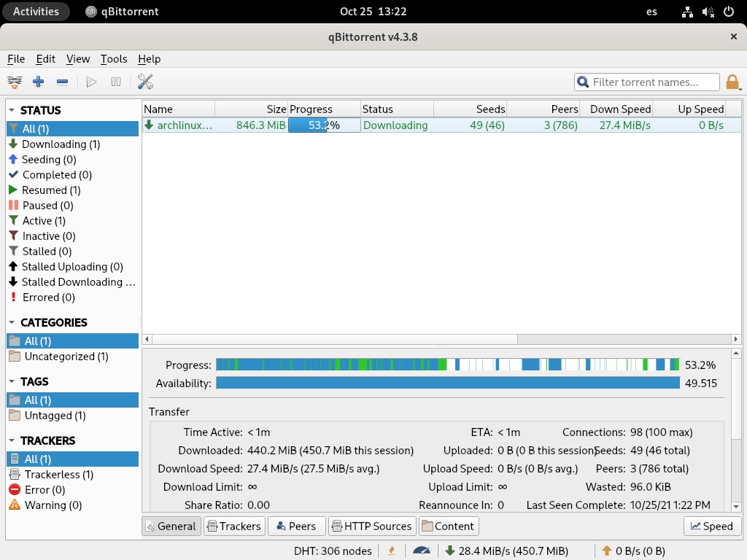Select All (1) under TRACKERS
This screenshot has height=560, width=747.
(x=72, y=459)
